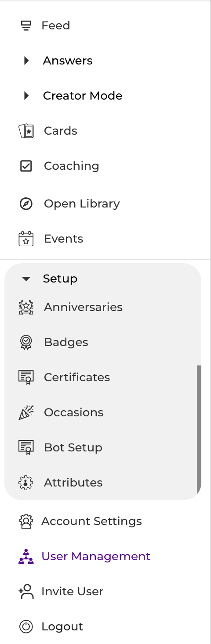Click the Invite User person icon
This screenshot has height=644, width=211.
click(26, 591)
